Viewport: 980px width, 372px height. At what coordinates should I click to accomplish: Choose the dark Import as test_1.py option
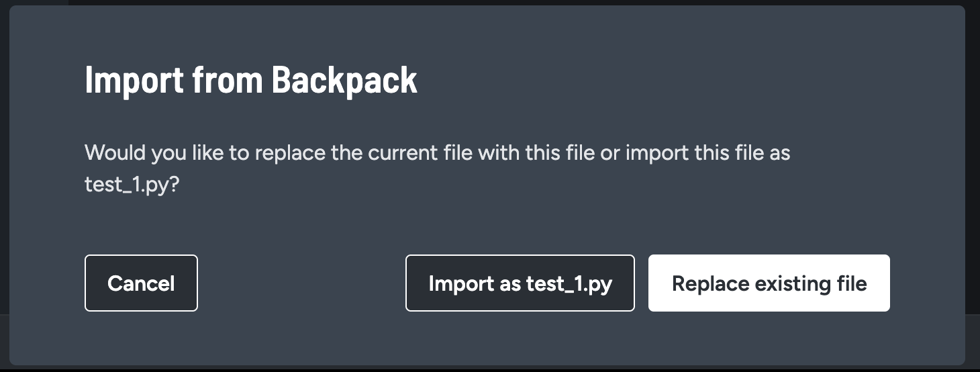pyautogui.click(x=520, y=283)
